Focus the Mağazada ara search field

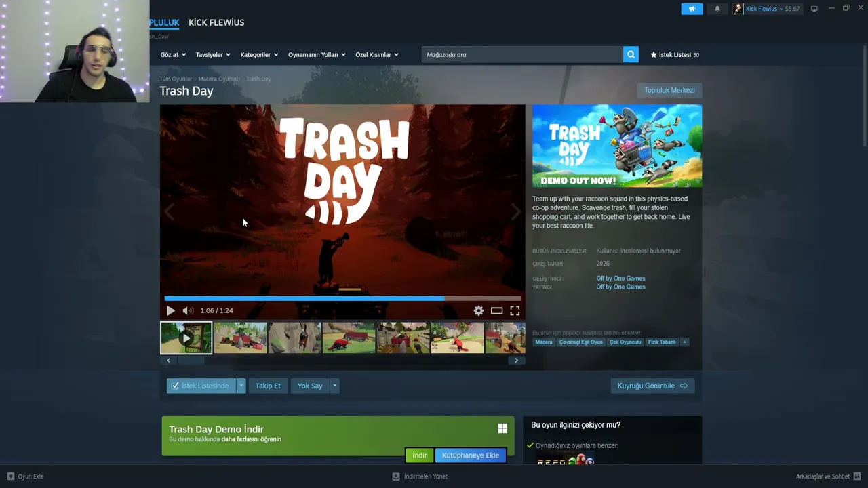click(522, 54)
